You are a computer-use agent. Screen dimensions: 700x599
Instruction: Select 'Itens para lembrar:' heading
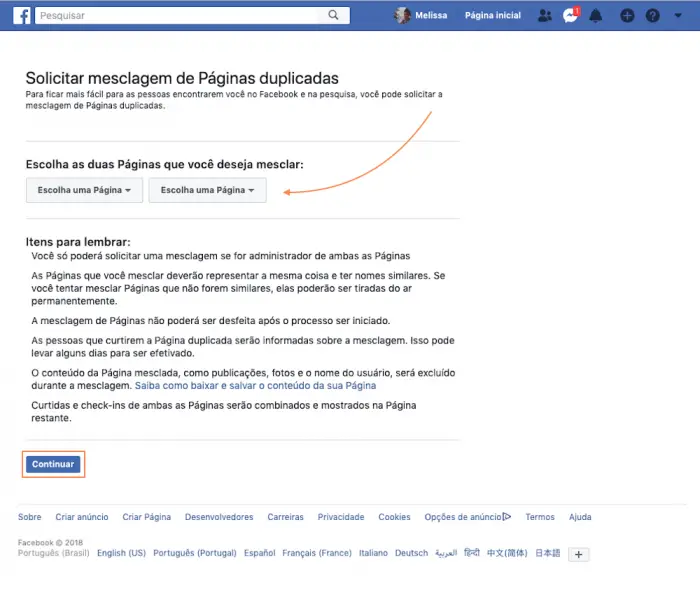[78, 242]
